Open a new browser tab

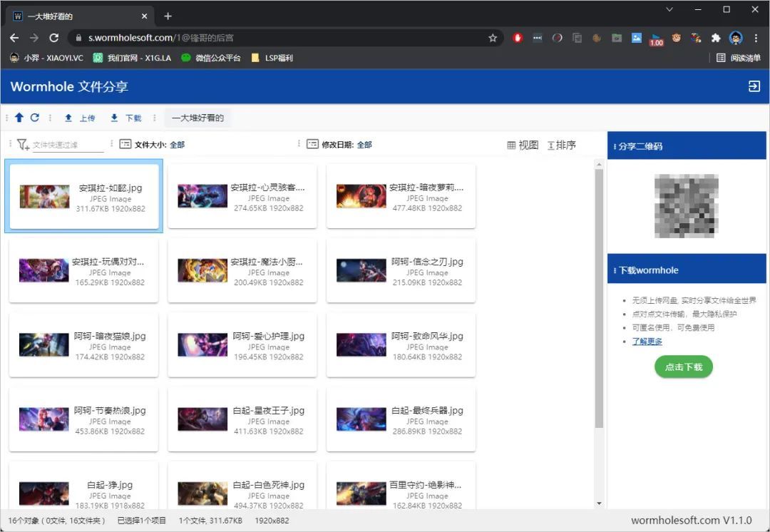168,16
